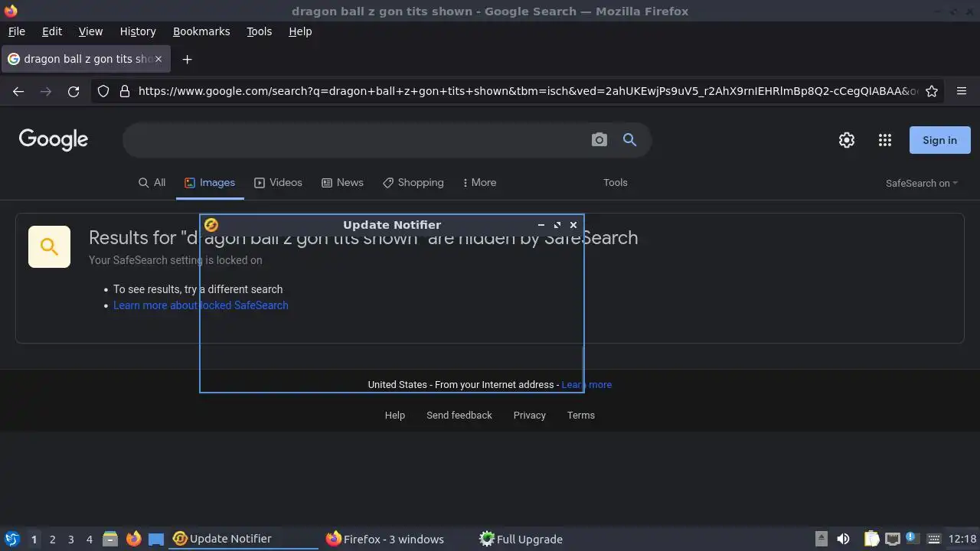This screenshot has height=551, width=980.
Task: Switch to the Videos tab
Action: click(x=278, y=182)
